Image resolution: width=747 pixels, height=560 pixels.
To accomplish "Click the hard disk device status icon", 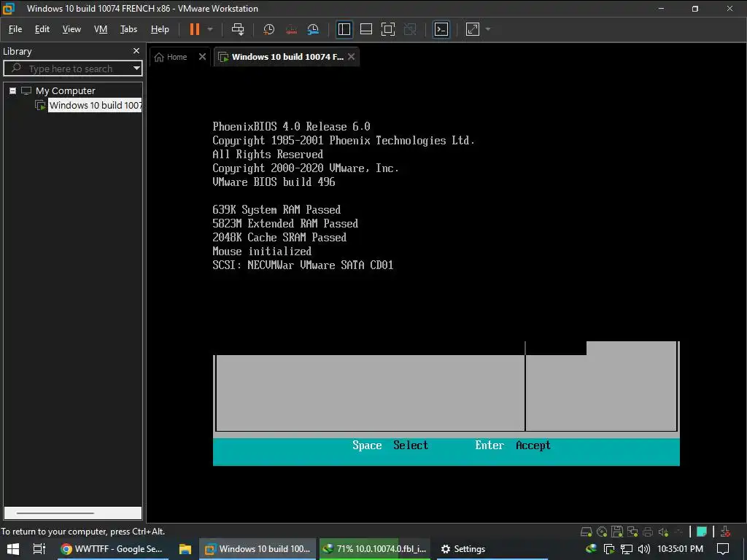I will click(x=586, y=532).
